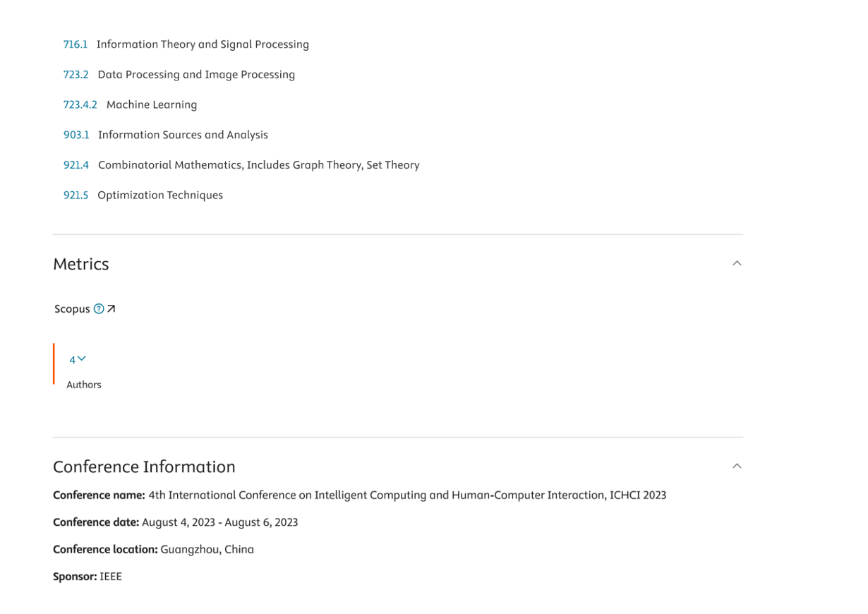Click Information Theory and Signal Processing text
Image resolution: width=868 pixels, height=614 pixels.
point(203,44)
